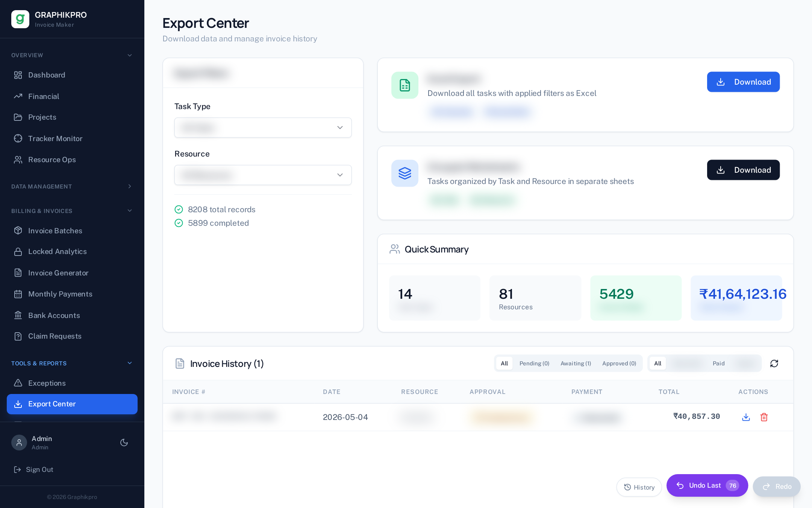Filter invoices by Pending (0)
Viewport: 812px width, 508px height.
pos(534,364)
